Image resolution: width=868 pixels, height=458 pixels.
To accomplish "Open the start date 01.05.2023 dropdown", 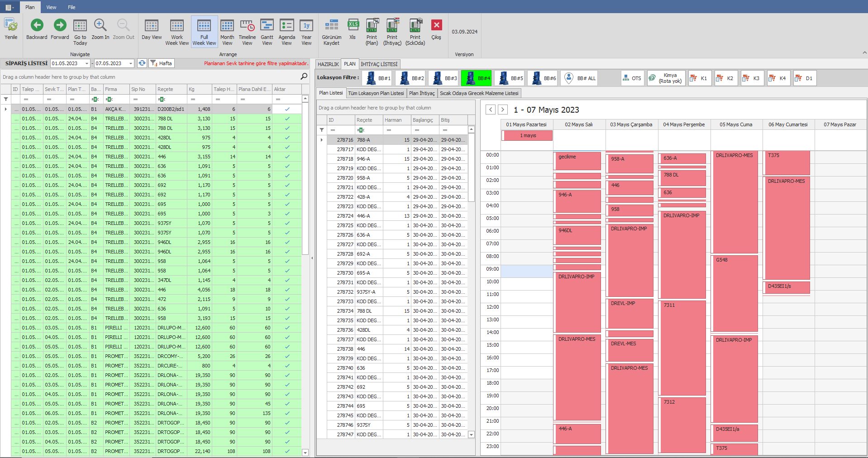I will click(x=87, y=63).
